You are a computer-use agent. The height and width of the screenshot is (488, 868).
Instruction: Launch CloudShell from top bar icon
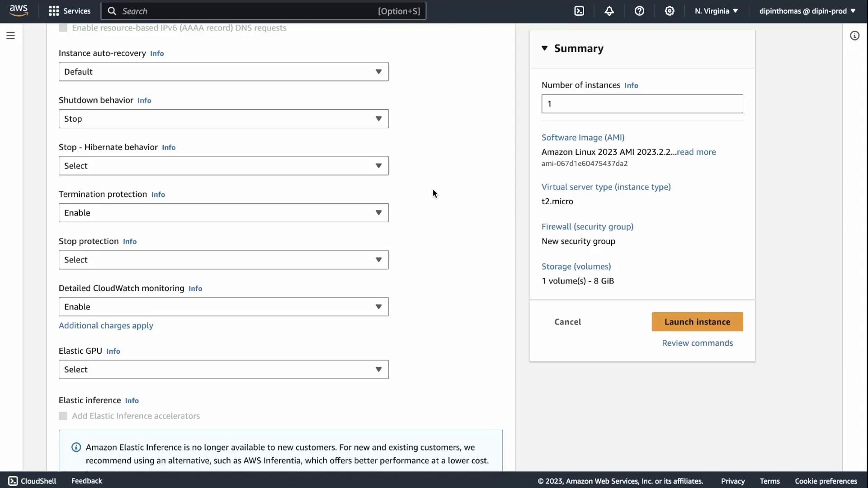point(579,11)
